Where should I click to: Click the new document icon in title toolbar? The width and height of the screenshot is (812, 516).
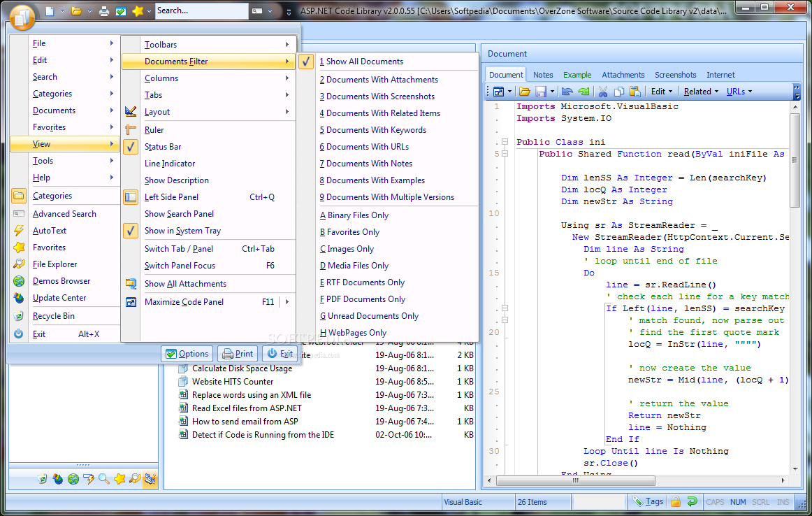point(50,11)
